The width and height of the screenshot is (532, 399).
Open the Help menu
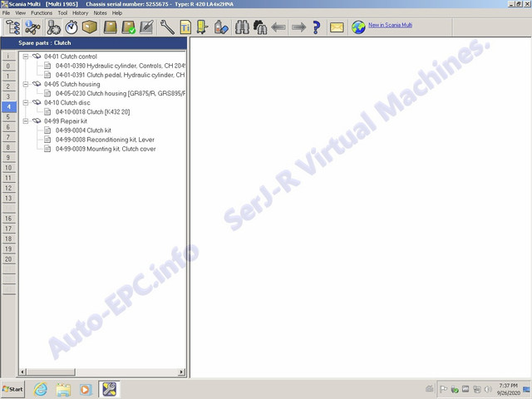117,13
